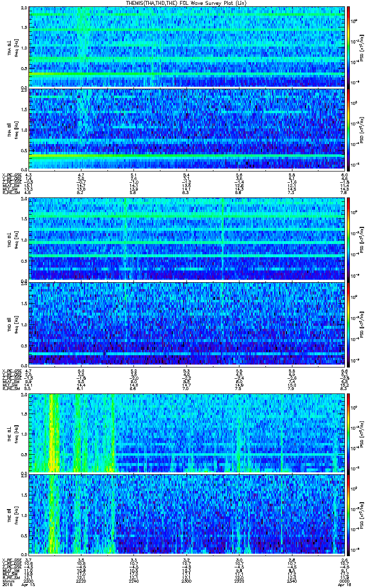Select the THA B-perpendicular spectrogram panel

coord(185,47)
